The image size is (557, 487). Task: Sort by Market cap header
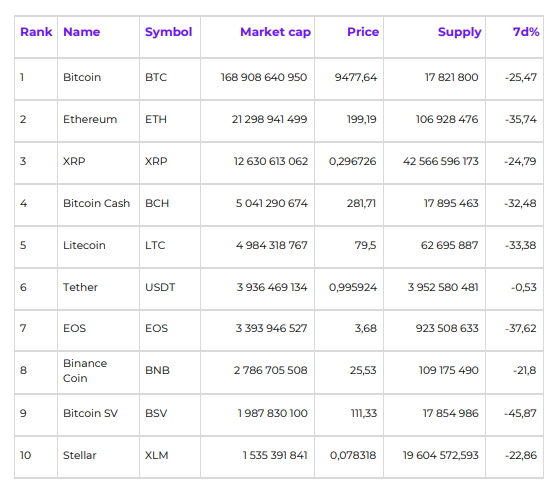point(275,32)
